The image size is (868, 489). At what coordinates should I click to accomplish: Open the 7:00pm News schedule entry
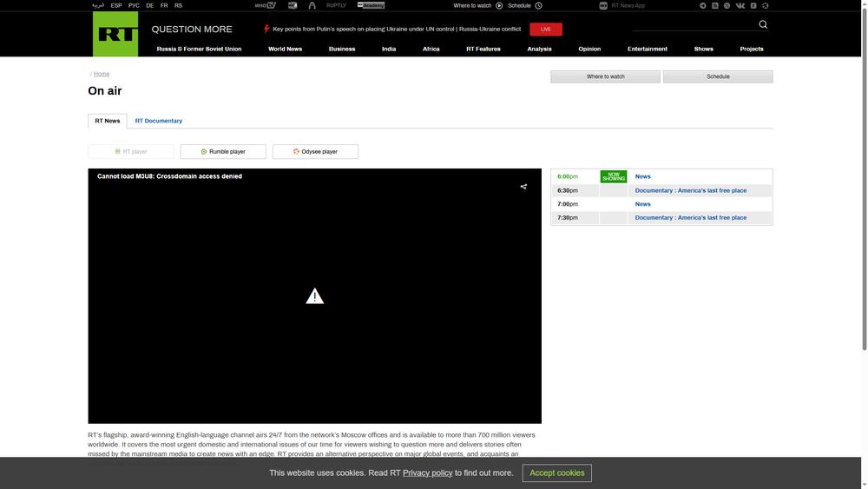642,204
